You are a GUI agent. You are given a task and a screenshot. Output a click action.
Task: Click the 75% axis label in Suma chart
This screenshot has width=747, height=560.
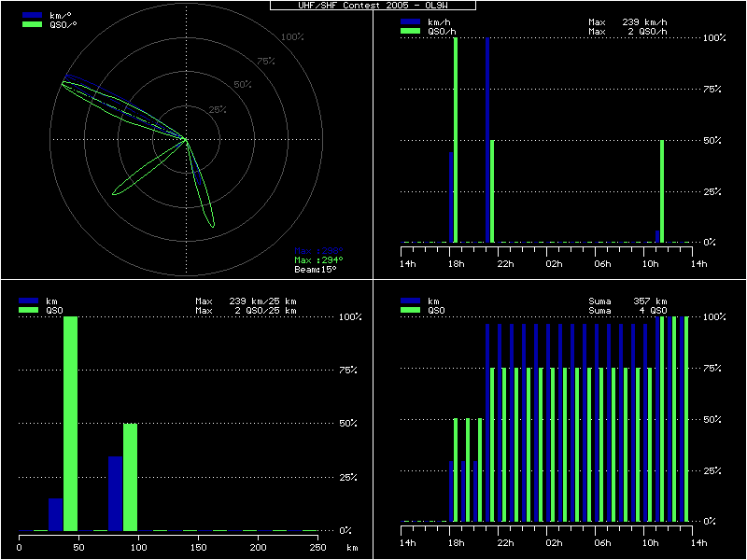point(712,368)
